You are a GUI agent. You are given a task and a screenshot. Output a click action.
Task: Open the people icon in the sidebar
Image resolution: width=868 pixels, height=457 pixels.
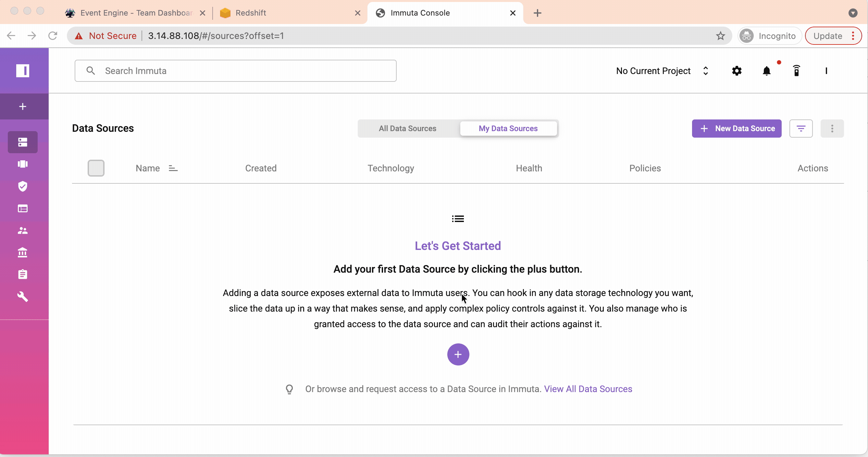click(23, 230)
